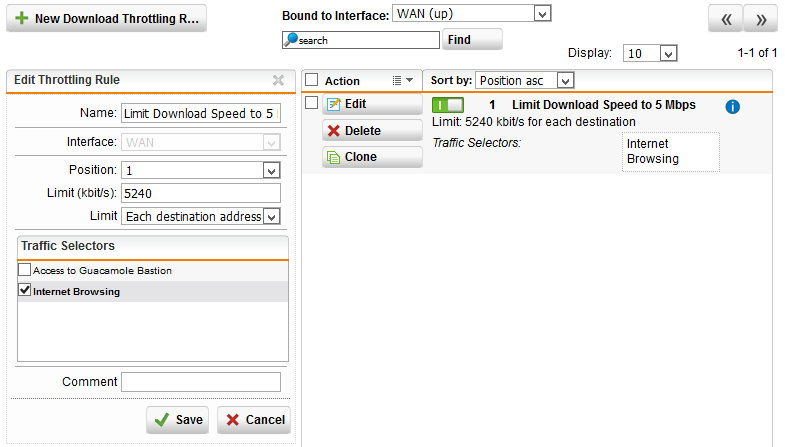Go to next page of rules
The width and height of the screenshot is (785, 447).
[x=760, y=19]
